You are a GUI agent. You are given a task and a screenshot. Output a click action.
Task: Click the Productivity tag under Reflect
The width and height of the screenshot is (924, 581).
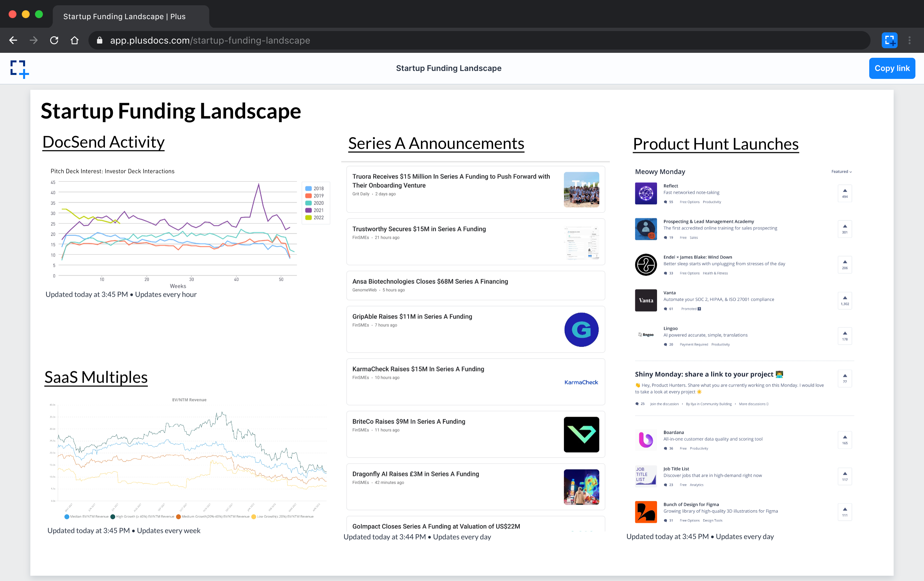click(712, 202)
